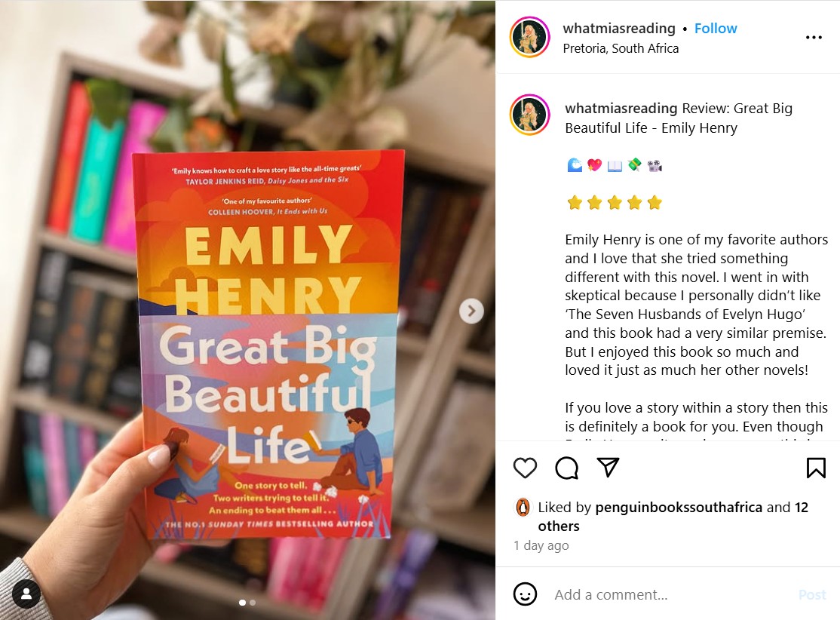Screen dimensions: 840x620
Task: Follow the whatmiasreading account
Action: click(x=715, y=29)
